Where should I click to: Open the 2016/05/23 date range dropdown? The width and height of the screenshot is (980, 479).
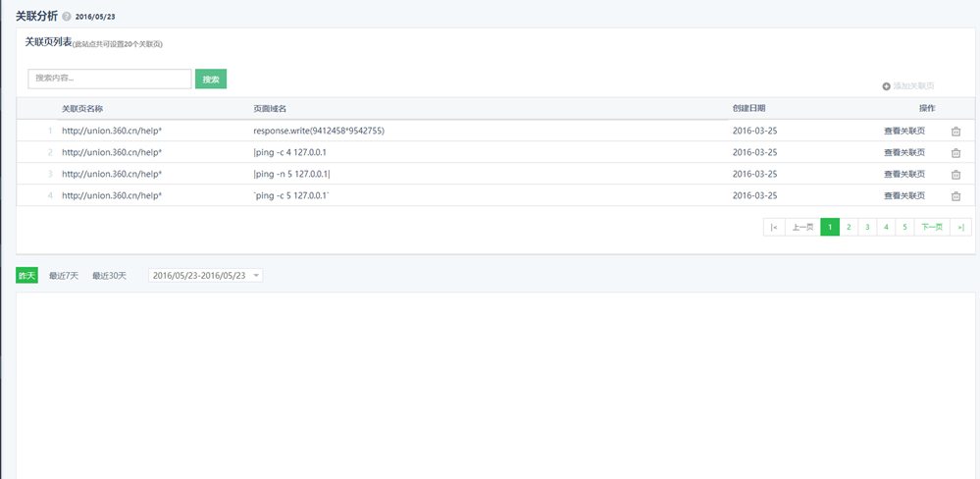(205, 276)
